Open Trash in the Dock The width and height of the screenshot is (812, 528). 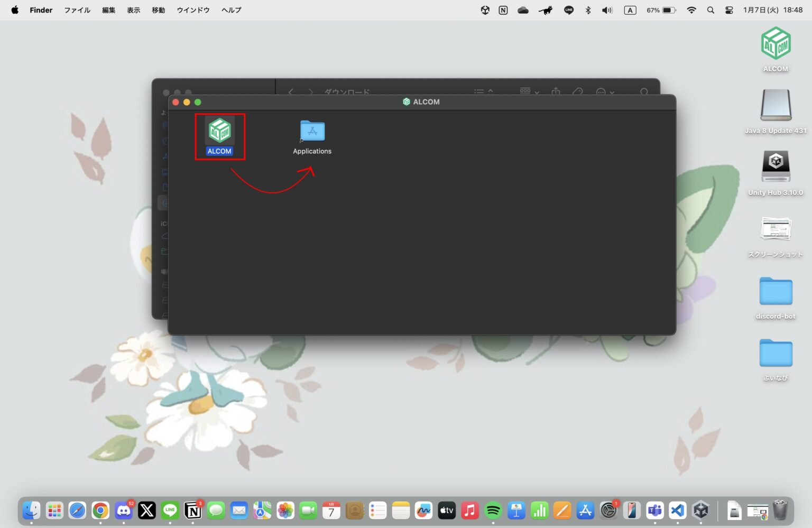coord(780,511)
